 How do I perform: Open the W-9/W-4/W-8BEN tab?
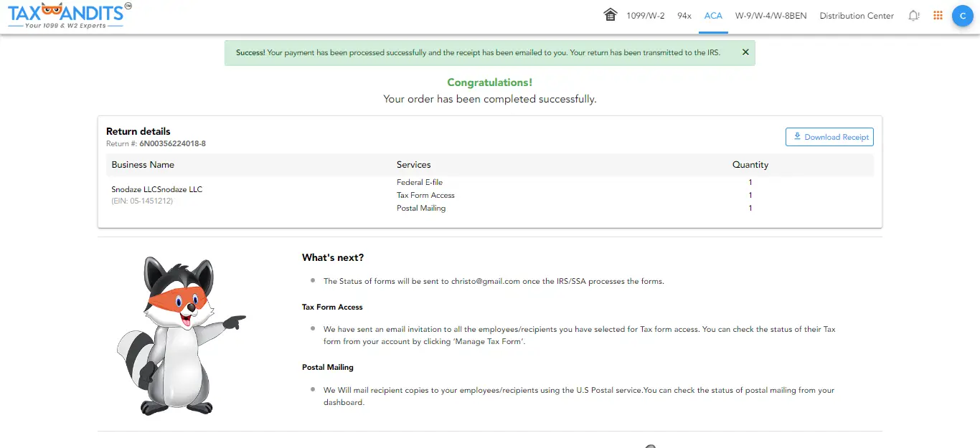[x=771, y=16]
